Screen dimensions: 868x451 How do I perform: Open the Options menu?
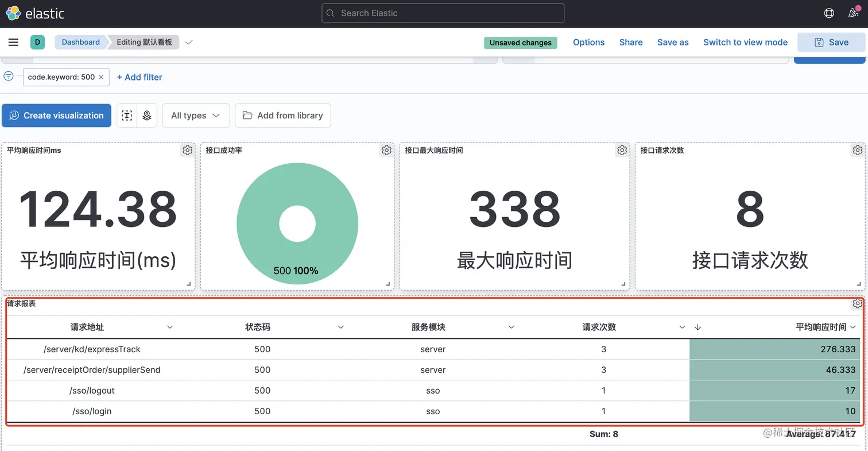point(588,42)
